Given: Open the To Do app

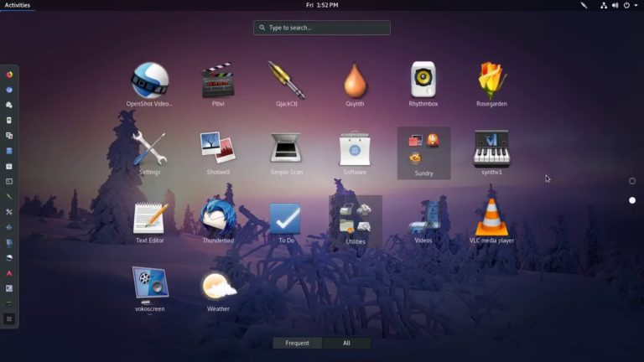Looking at the screenshot, I should [286, 221].
